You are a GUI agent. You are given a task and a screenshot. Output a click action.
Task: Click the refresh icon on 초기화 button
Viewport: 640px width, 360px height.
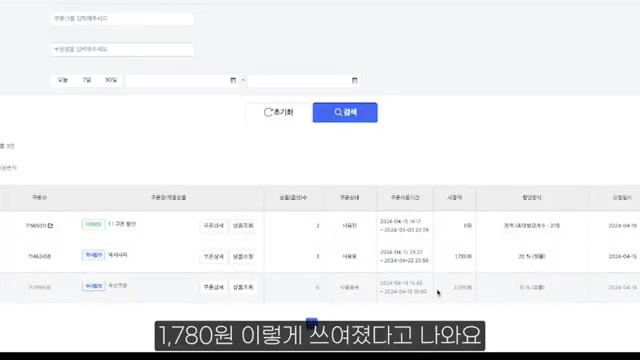[x=268, y=112]
